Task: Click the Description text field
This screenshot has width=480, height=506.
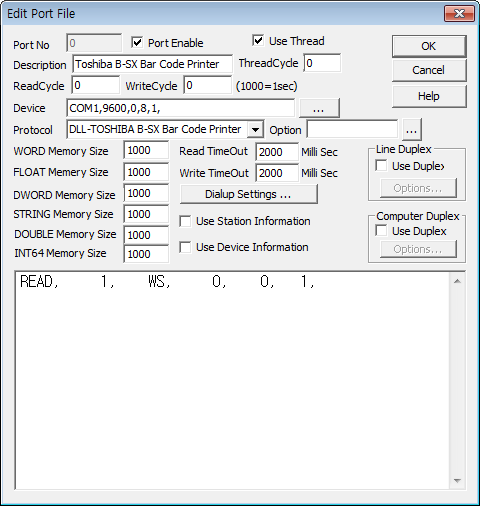Action: coord(152,64)
